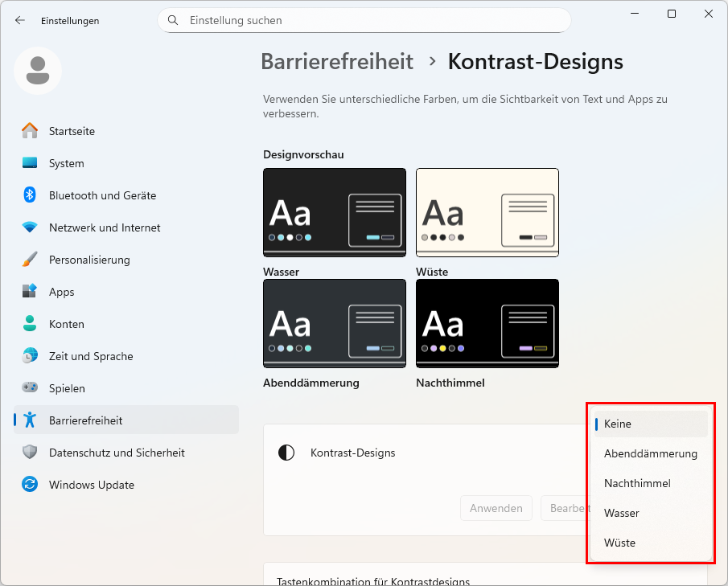
Task: Click the Spielen gamepad icon
Action: tap(30, 387)
